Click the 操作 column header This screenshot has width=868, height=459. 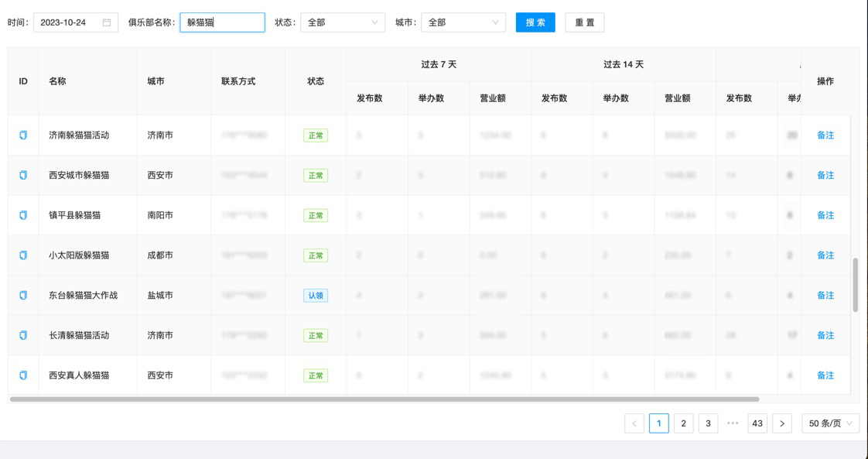coord(825,81)
